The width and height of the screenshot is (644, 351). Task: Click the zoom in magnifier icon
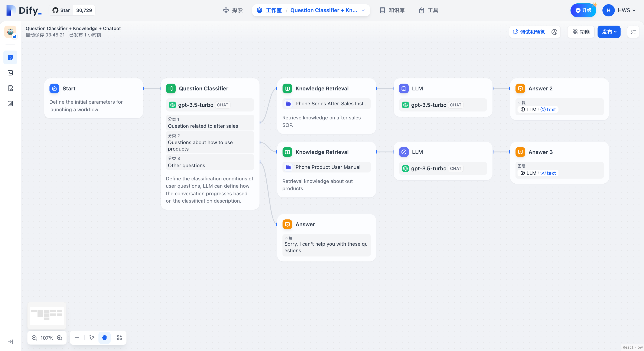(59, 338)
